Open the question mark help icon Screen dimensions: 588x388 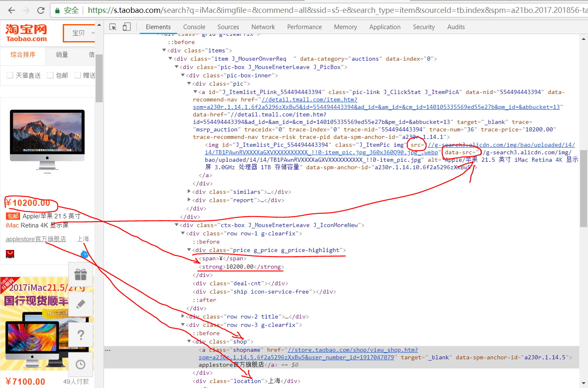[x=81, y=334]
